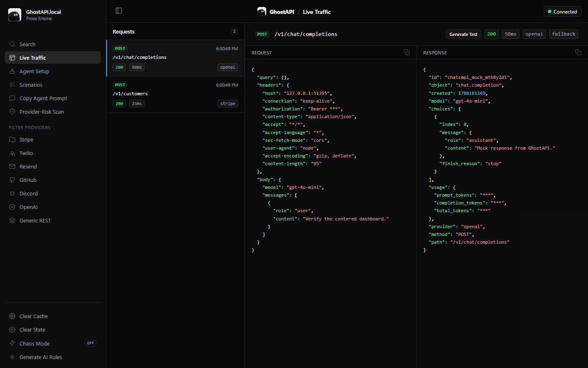
Task: Click the Search magnifier icon
Action: [x=12, y=44]
